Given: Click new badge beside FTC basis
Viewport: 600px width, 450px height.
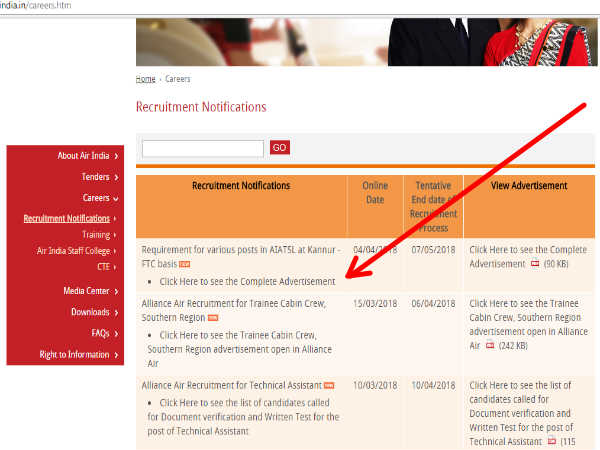Looking at the screenshot, I should (x=185, y=264).
